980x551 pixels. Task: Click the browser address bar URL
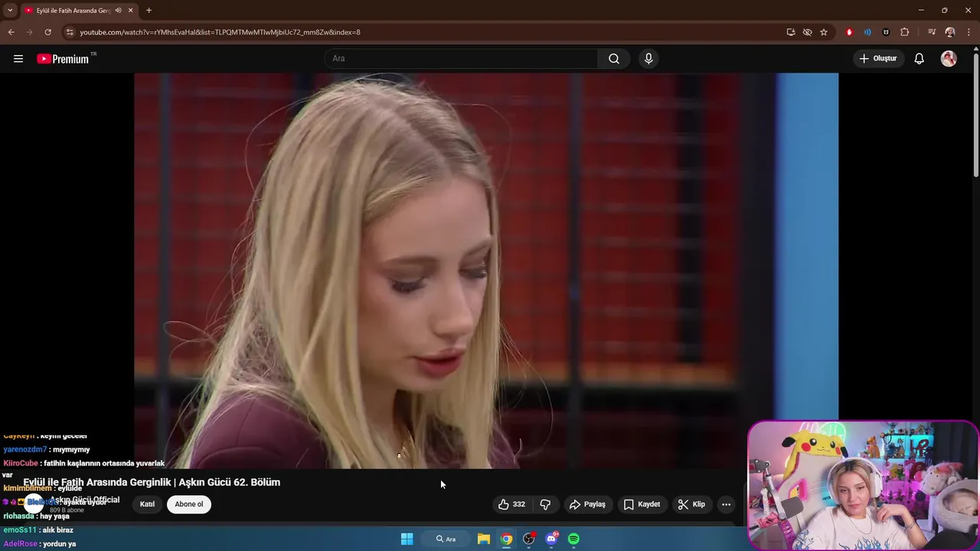pos(220,32)
